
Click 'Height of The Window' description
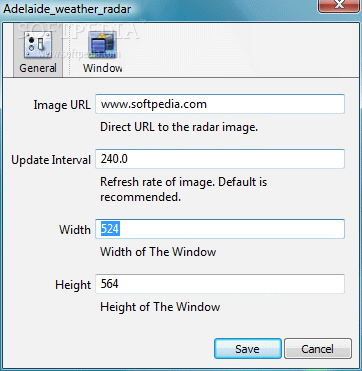tap(160, 307)
